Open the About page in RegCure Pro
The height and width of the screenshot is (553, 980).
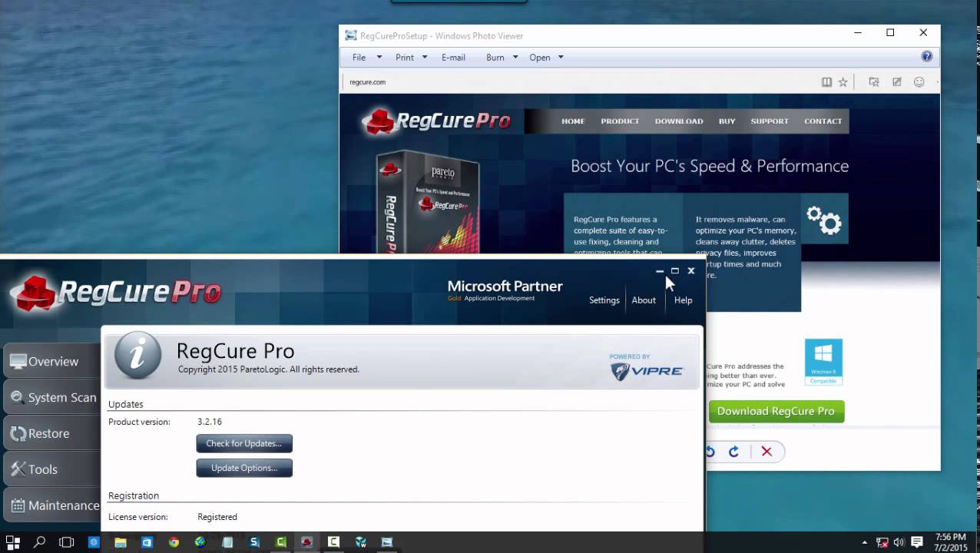pos(644,300)
